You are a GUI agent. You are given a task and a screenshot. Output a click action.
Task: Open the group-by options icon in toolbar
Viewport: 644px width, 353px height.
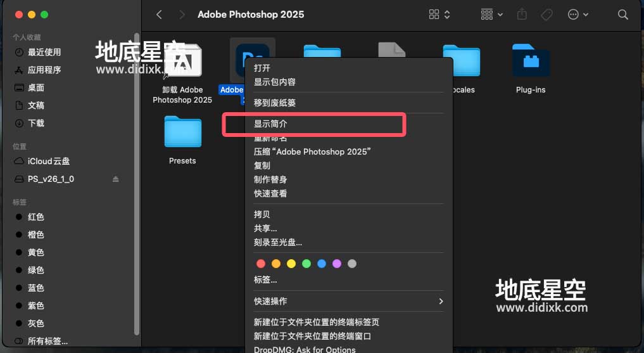point(487,15)
